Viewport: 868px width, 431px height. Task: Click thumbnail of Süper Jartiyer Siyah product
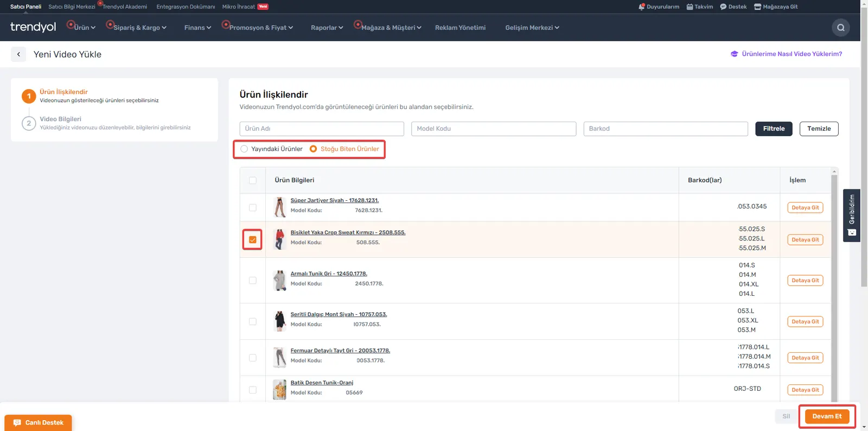coord(280,207)
